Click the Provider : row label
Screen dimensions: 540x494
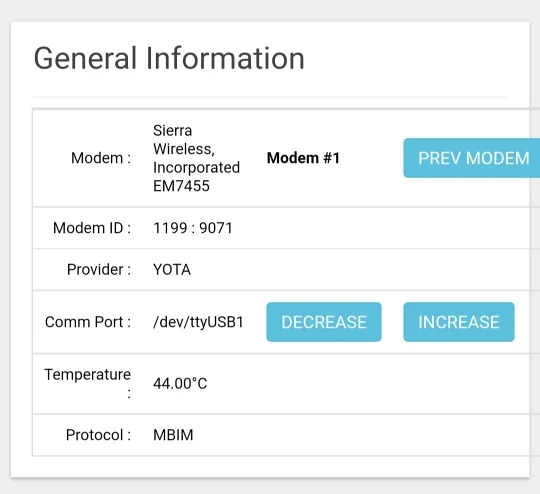tap(99, 269)
